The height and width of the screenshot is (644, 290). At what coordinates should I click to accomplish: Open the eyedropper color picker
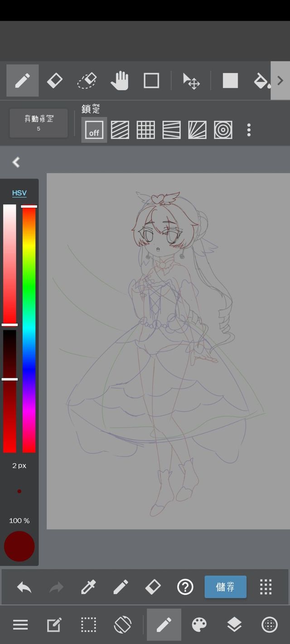[88, 587]
